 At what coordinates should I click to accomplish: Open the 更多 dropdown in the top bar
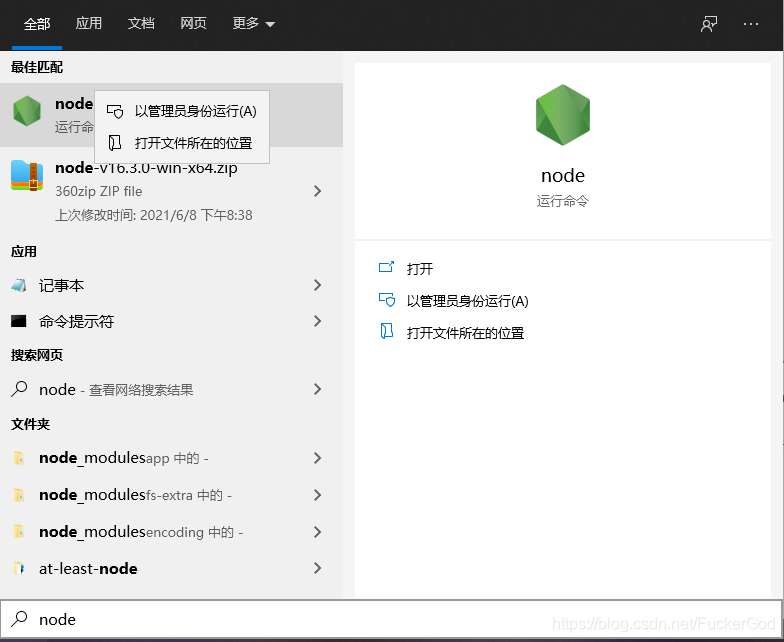(x=254, y=24)
